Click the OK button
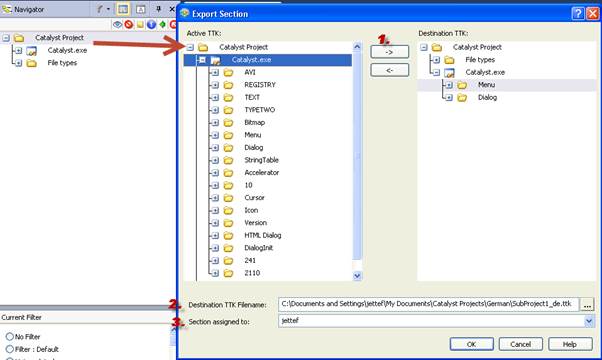 click(x=471, y=344)
